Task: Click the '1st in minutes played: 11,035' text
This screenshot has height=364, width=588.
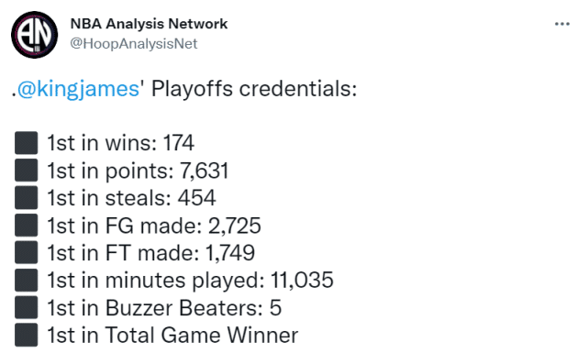Action: pos(190,281)
